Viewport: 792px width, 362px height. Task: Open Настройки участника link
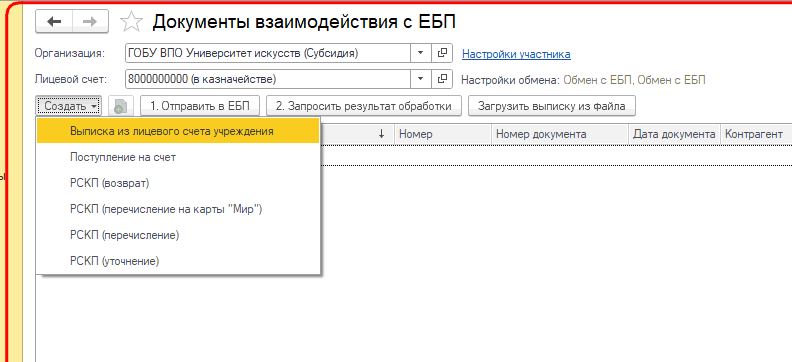516,54
